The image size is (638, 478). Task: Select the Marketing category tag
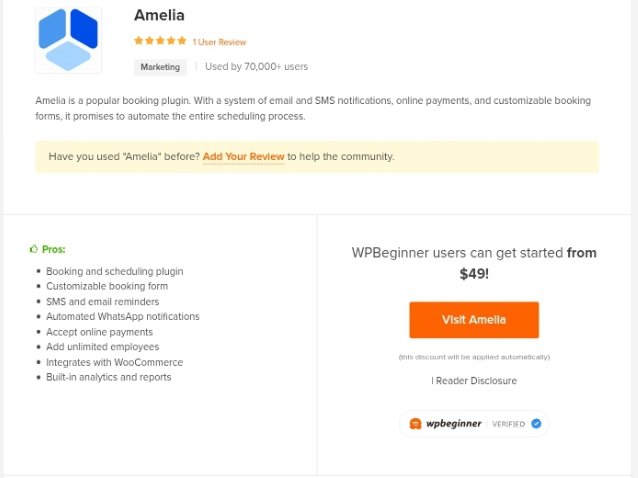(x=160, y=67)
